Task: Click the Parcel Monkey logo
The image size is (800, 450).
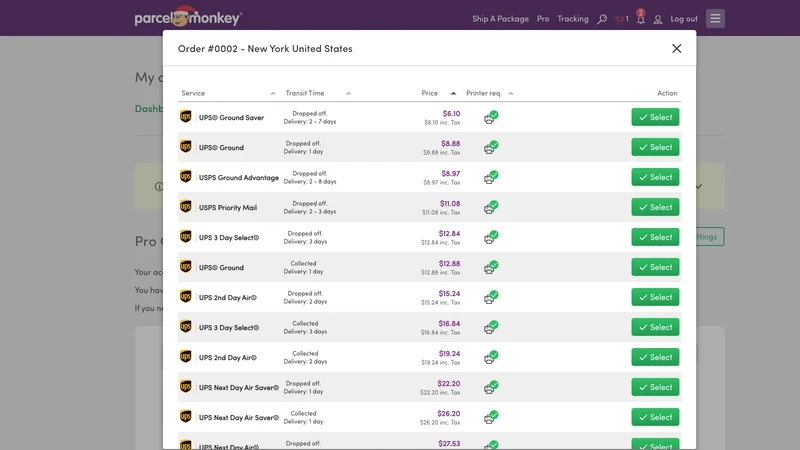Action: tap(188, 17)
